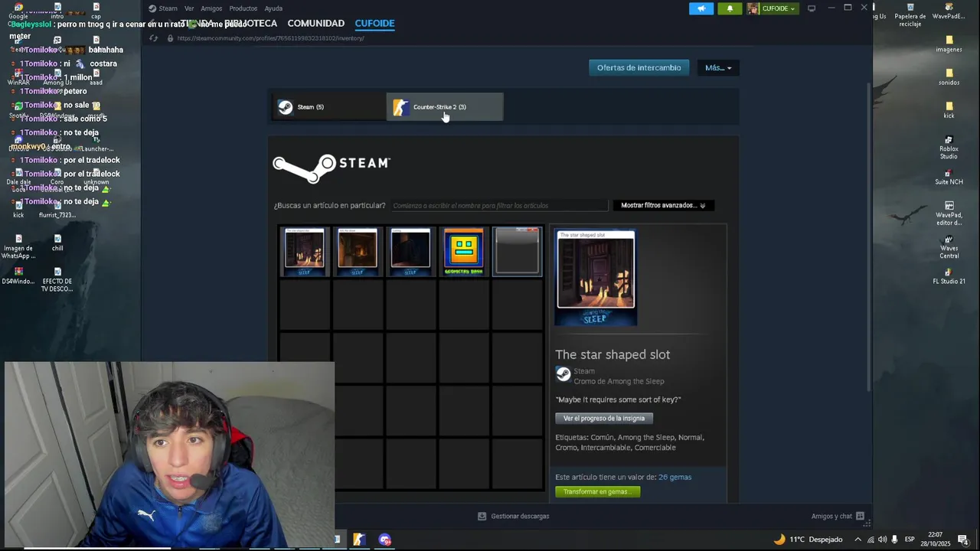
Task: Expand Mostrar filtros avanzados
Action: pos(663,205)
